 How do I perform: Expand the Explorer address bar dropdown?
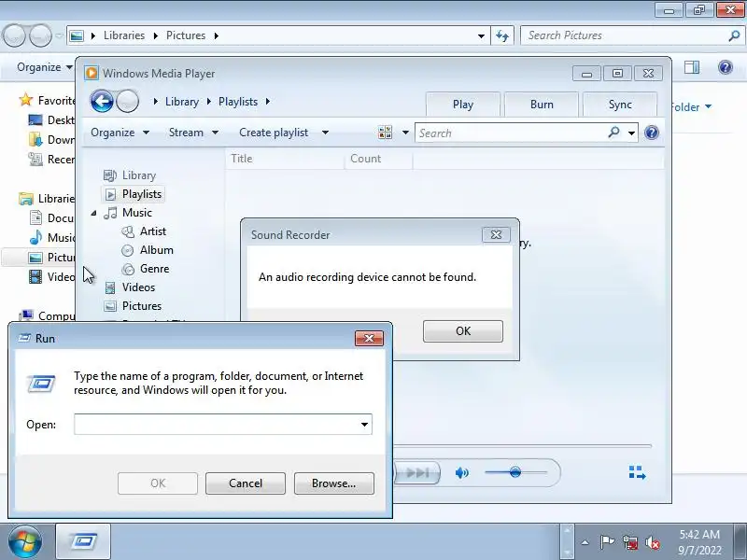coord(481,35)
